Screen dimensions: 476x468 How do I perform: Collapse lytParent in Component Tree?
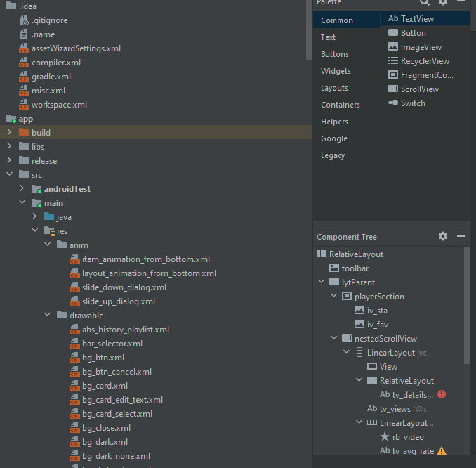pyautogui.click(x=321, y=282)
